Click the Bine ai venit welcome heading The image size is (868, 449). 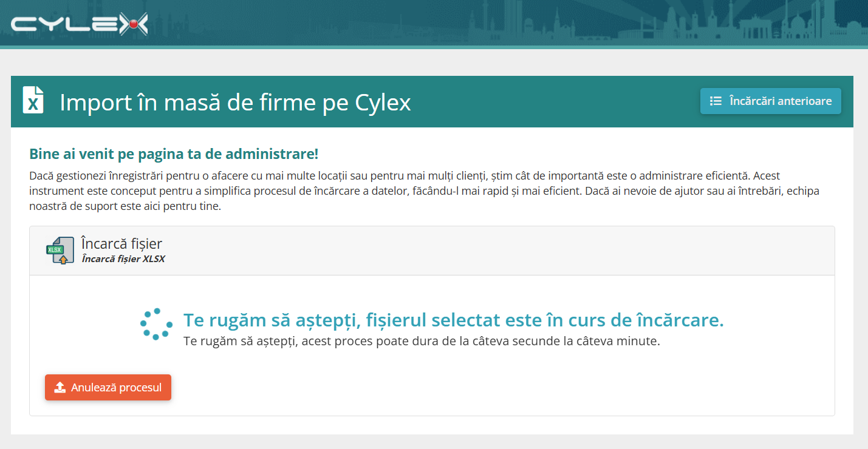point(174,154)
